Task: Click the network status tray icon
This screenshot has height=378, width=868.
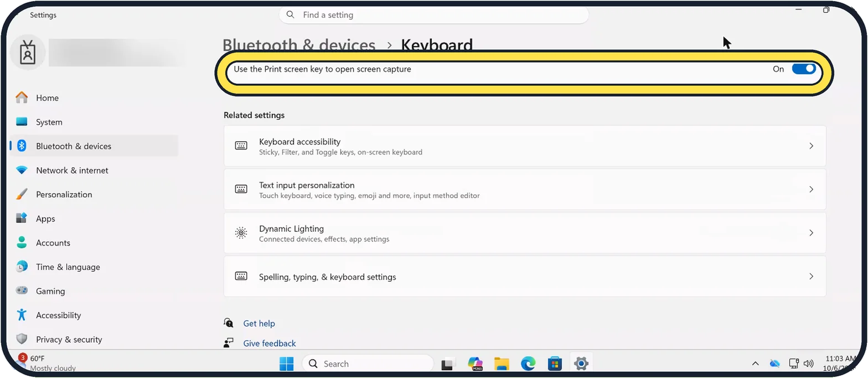Action: tap(793, 364)
